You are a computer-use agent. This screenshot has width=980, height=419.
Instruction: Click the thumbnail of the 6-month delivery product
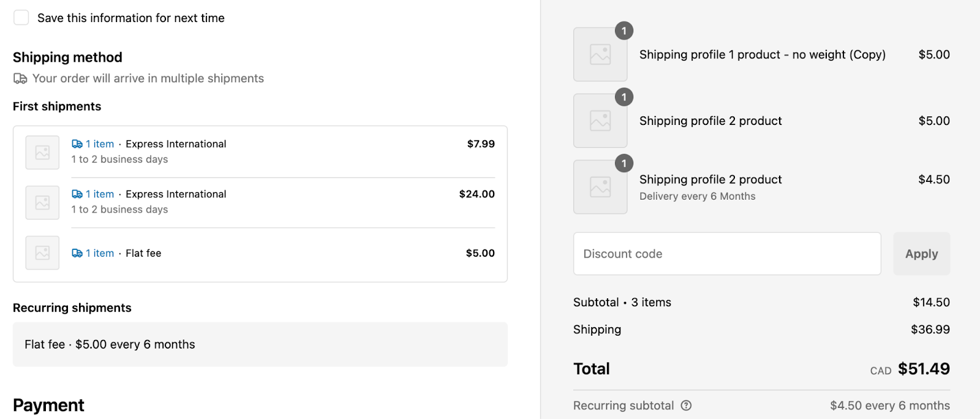600,187
